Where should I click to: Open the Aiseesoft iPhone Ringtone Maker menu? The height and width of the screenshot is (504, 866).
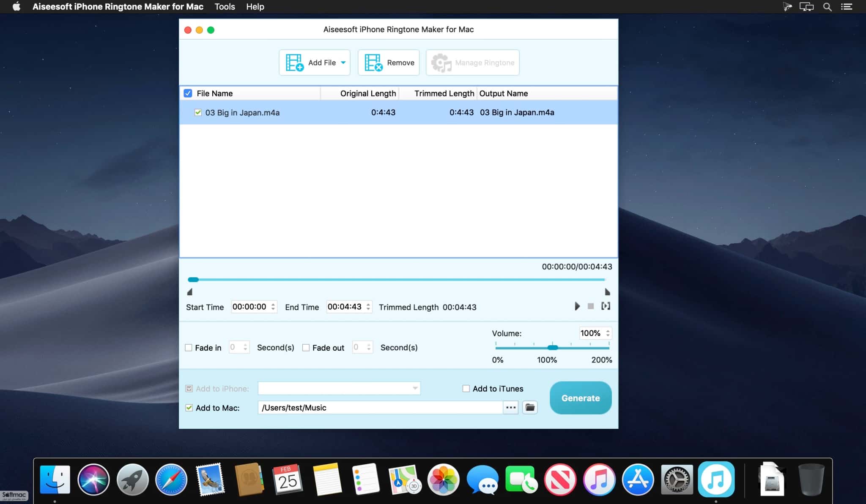118,7
